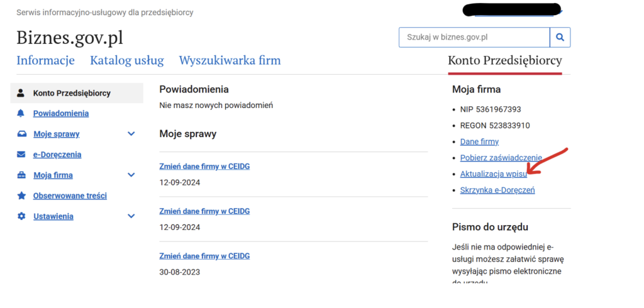644x308 pixels.
Task: Open the Dane firmy link
Action: pyautogui.click(x=479, y=142)
